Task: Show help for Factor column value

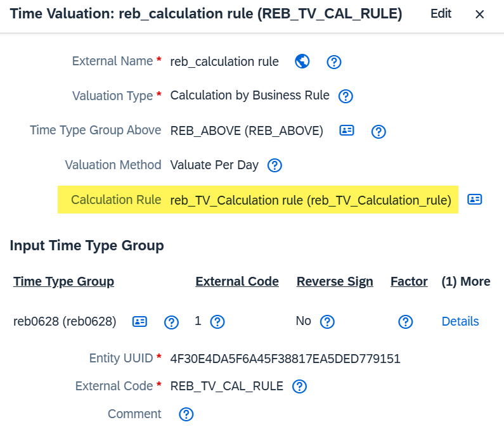Action: 406,322
